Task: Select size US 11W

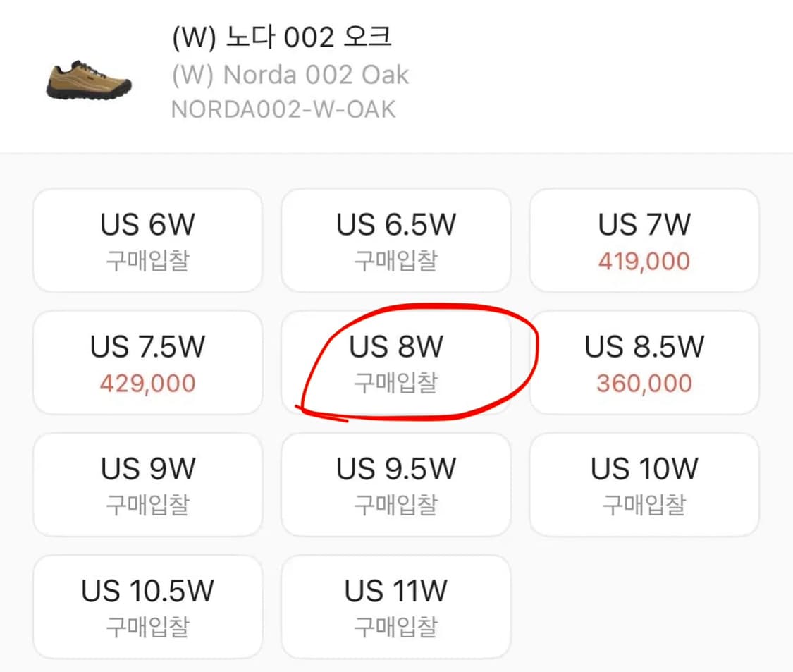Action: [x=396, y=605]
